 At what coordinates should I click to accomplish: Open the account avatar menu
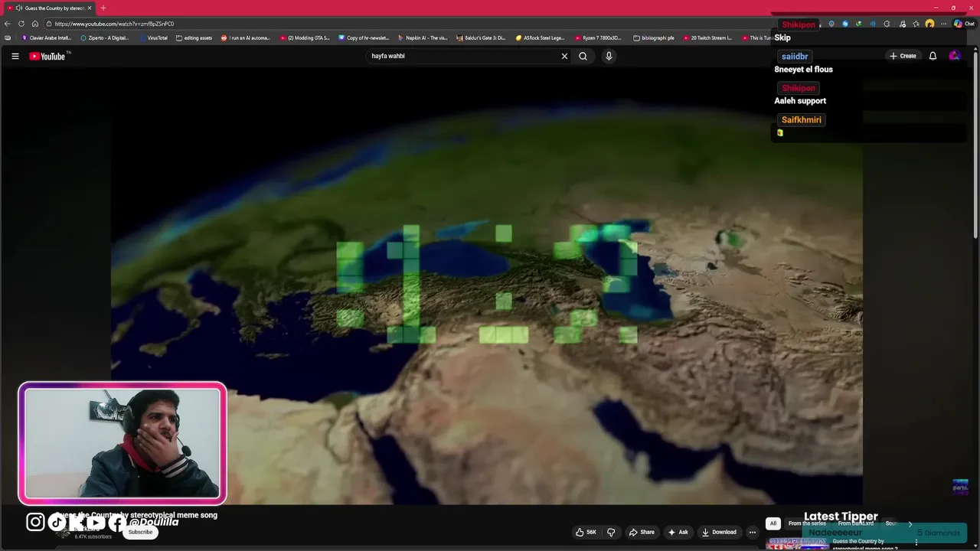pos(954,56)
